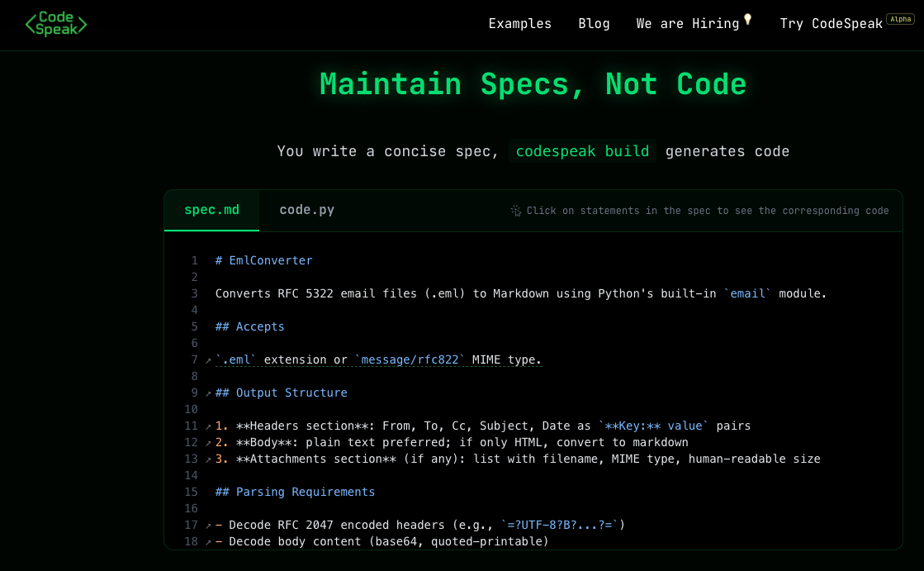
Task: Click the lightbulb icon beside We are Hiring
Action: [x=747, y=20]
